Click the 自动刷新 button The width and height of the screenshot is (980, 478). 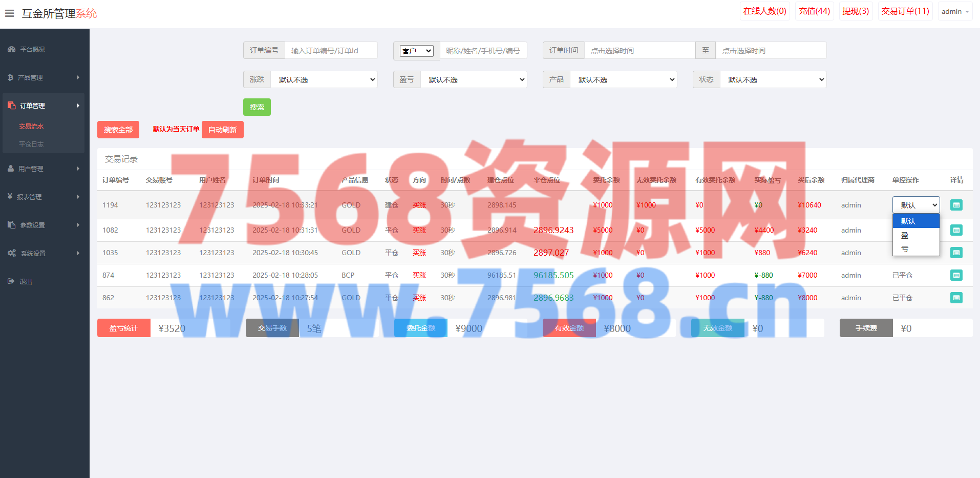click(222, 130)
